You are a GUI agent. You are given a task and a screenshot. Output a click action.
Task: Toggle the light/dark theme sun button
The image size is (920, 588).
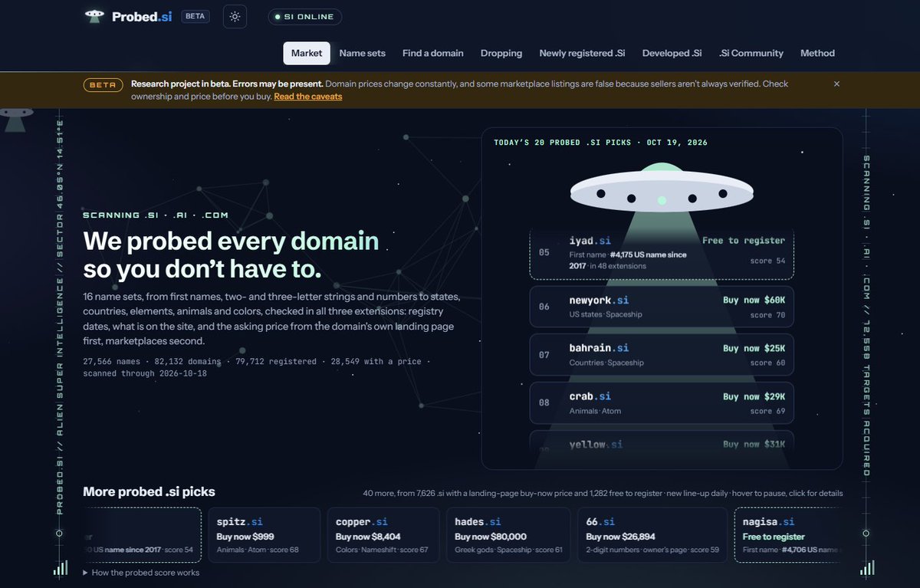point(235,16)
